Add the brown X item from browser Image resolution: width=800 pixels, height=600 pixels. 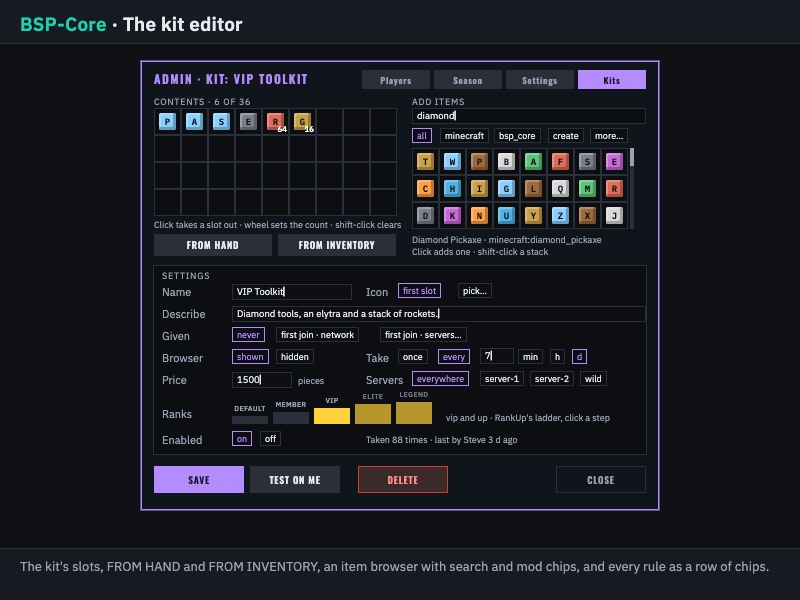pos(587,216)
